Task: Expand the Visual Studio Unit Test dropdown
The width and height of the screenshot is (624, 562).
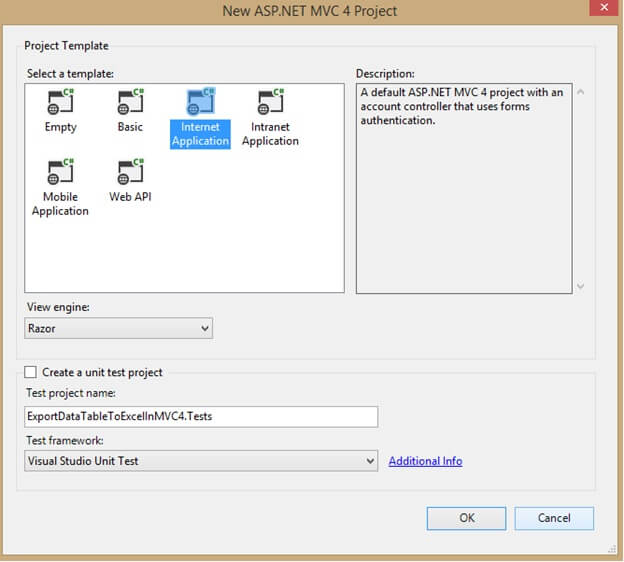Action: click(201, 461)
